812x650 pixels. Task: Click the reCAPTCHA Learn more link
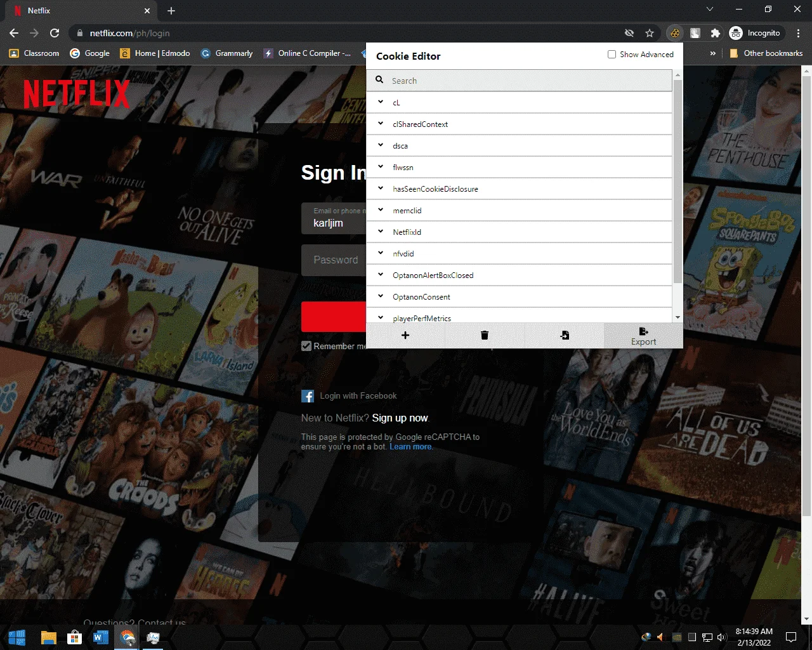410,447
